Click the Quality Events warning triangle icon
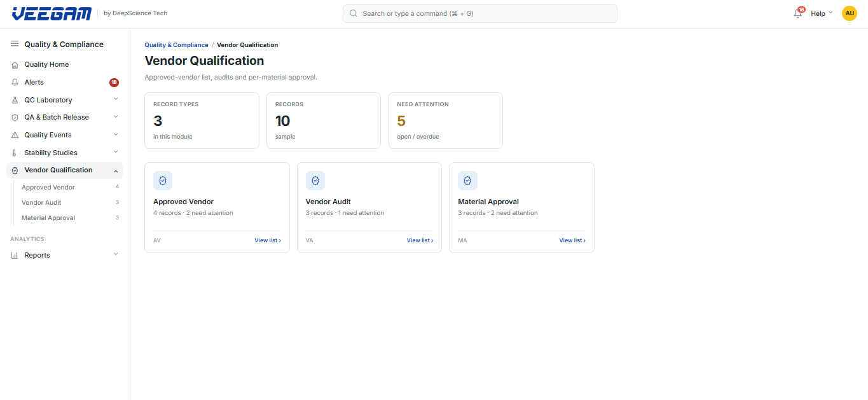 15,135
